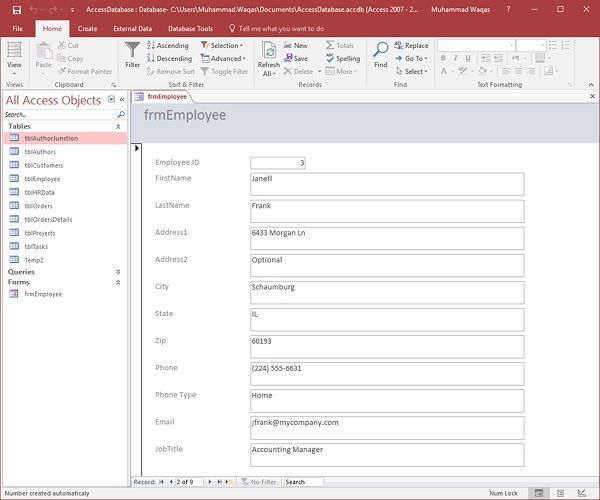The width and height of the screenshot is (600, 500).
Task: Click the Totals button
Action: point(340,46)
